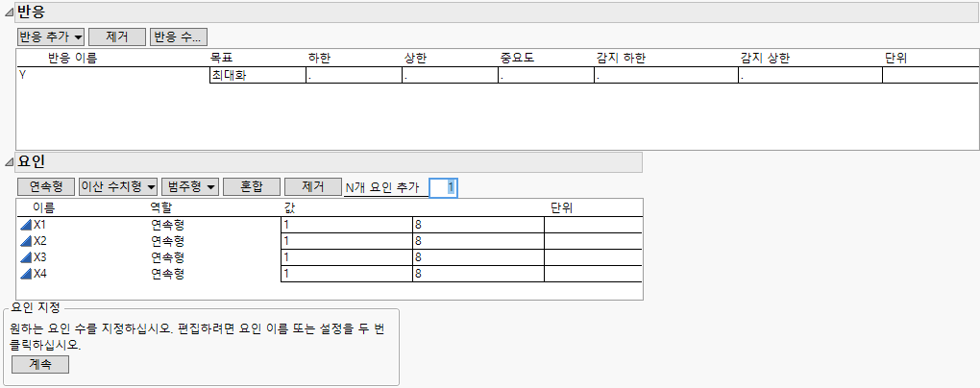
Task: Click the low value 1 for X4
Action: (x=347, y=274)
